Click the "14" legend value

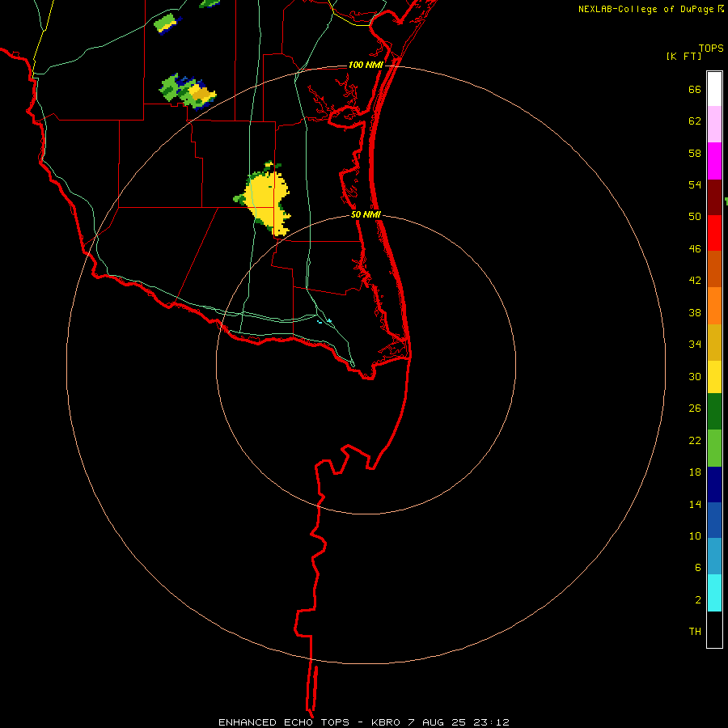click(x=695, y=504)
